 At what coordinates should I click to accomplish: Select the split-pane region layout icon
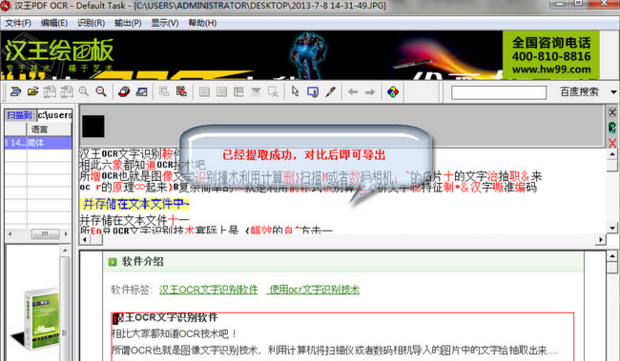239,92
